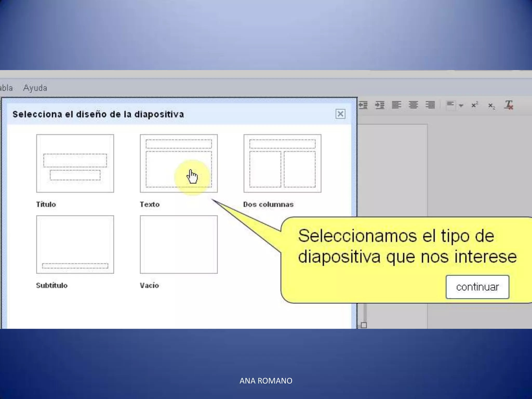Clear text formatting with the T icon
The height and width of the screenshot is (399, 532).
click(509, 105)
